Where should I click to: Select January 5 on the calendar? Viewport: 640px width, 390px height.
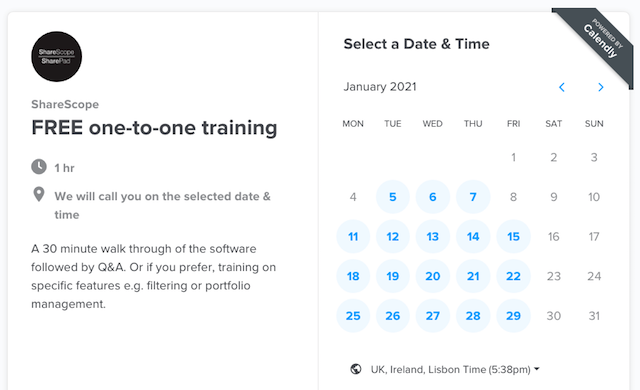[x=393, y=197]
